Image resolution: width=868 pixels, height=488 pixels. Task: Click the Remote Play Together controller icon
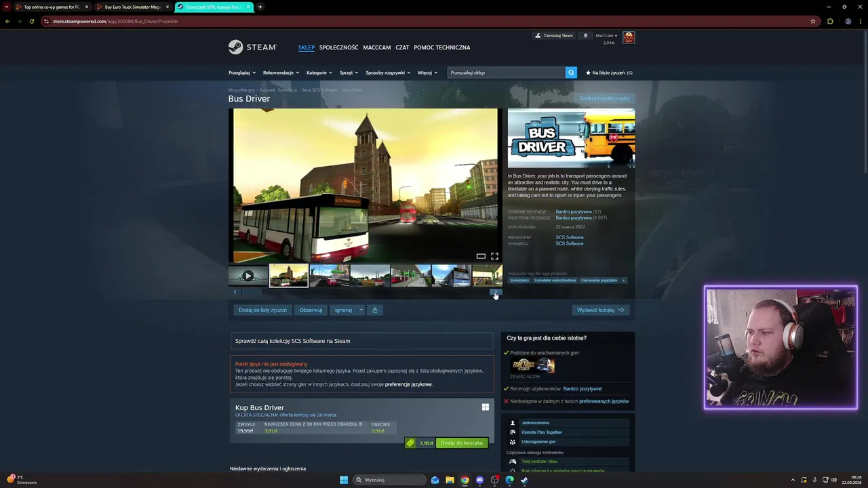(x=513, y=432)
